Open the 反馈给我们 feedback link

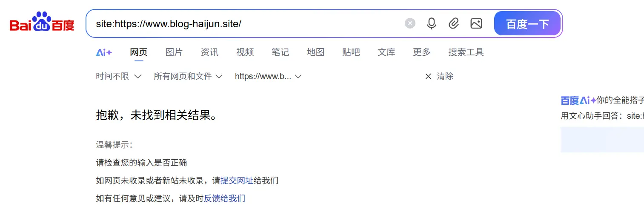[224, 198]
